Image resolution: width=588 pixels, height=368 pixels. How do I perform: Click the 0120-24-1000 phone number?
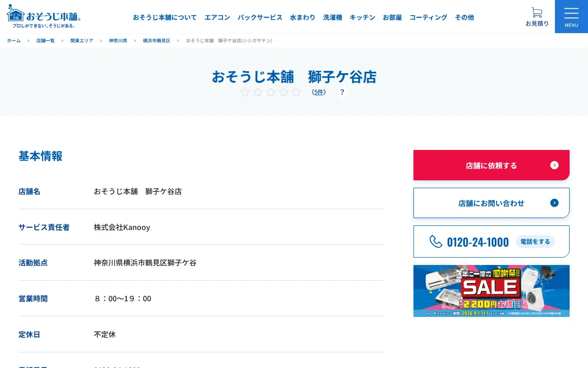[x=478, y=242]
